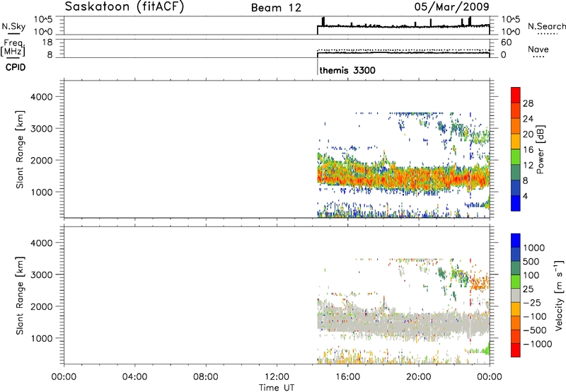Click the 'Time UT' axis title
This screenshot has width=566, height=392.
(277, 387)
